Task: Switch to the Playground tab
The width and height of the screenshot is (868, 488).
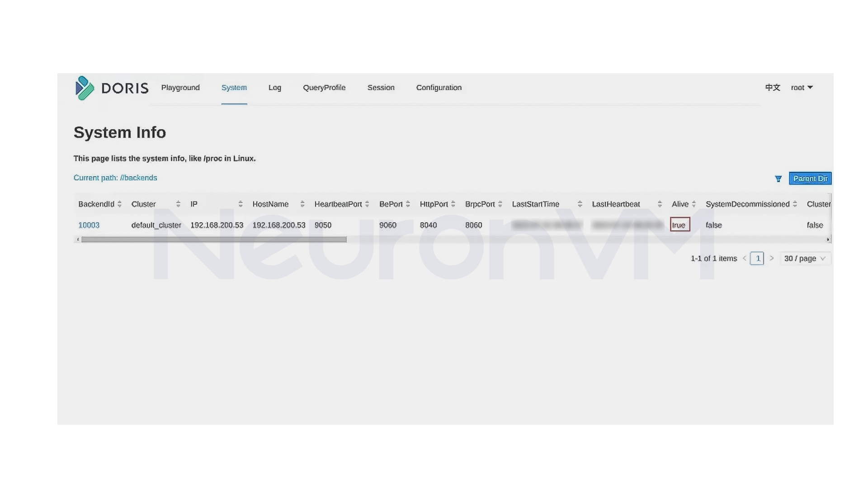Action: pyautogui.click(x=180, y=88)
